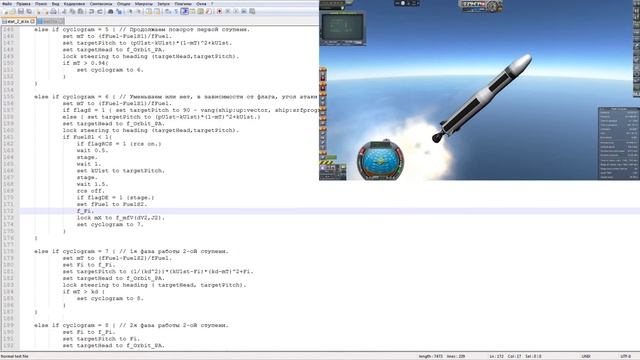Open the Опции menu
The image size is (640, 360).
124,4
